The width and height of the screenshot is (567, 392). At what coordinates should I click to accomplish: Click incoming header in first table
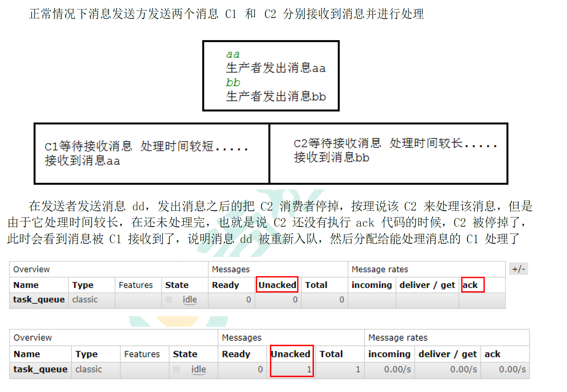(x=372, y=285)
